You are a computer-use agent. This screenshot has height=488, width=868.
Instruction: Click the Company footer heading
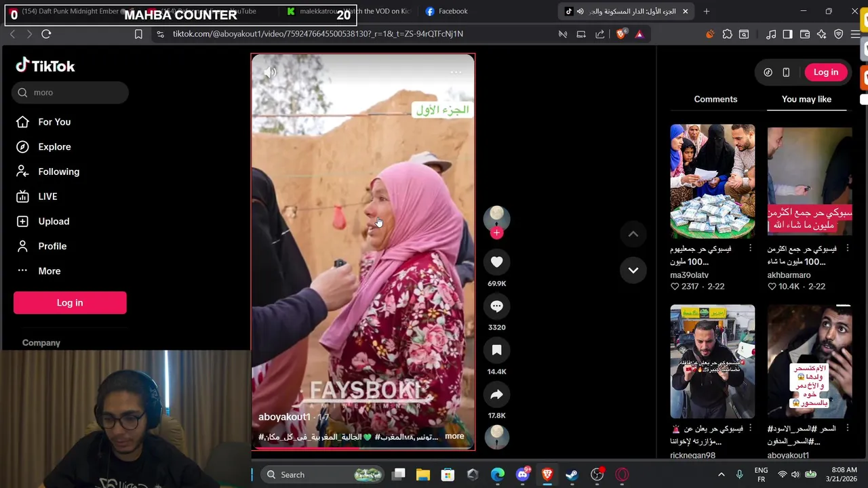[x=41, y=343]
